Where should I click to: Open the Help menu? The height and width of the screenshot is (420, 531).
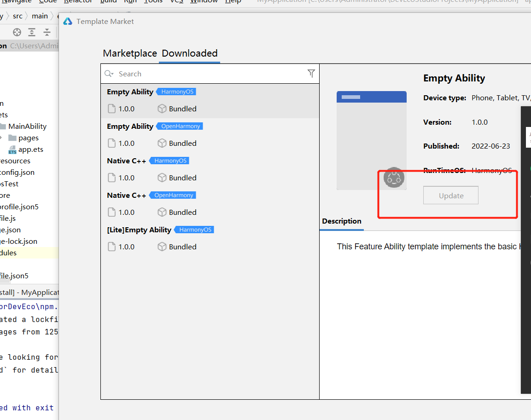click(x=233, y=1)
